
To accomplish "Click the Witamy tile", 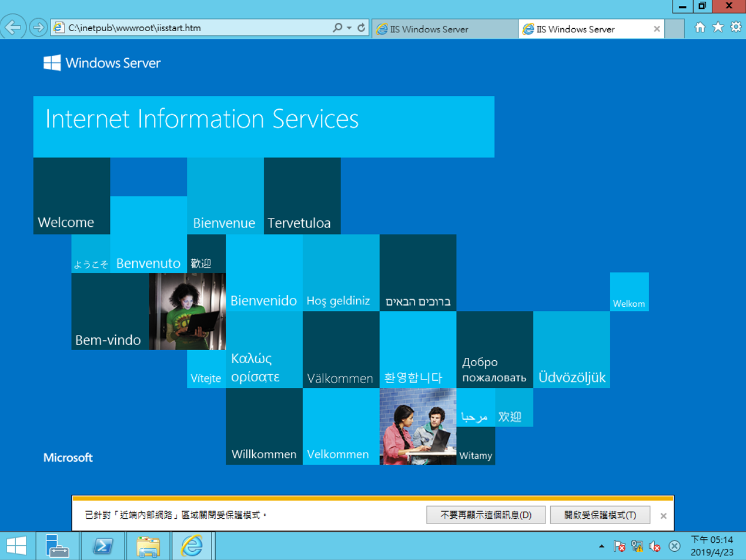I will [476, 446].
